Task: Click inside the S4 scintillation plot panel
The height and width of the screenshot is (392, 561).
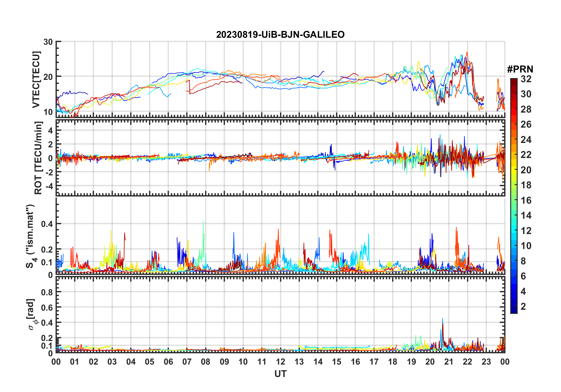Action: tap(280, 236)
